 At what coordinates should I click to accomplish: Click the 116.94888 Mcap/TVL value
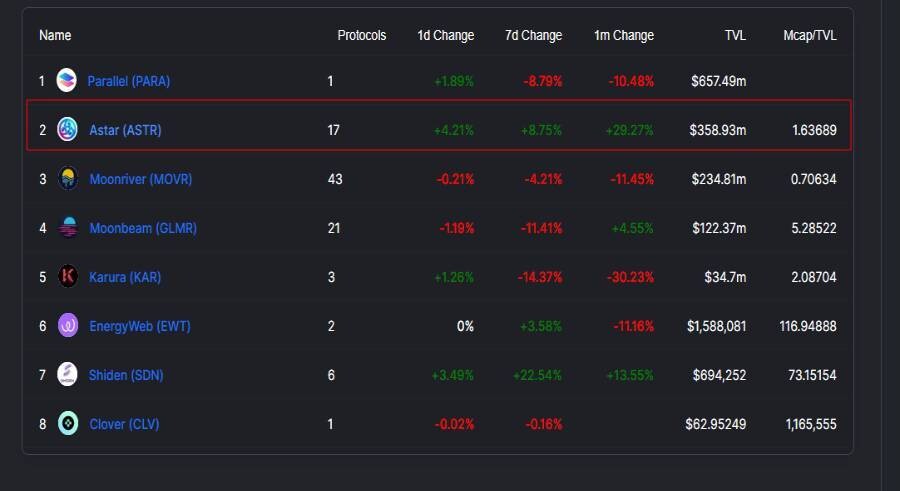click(808, 326)
